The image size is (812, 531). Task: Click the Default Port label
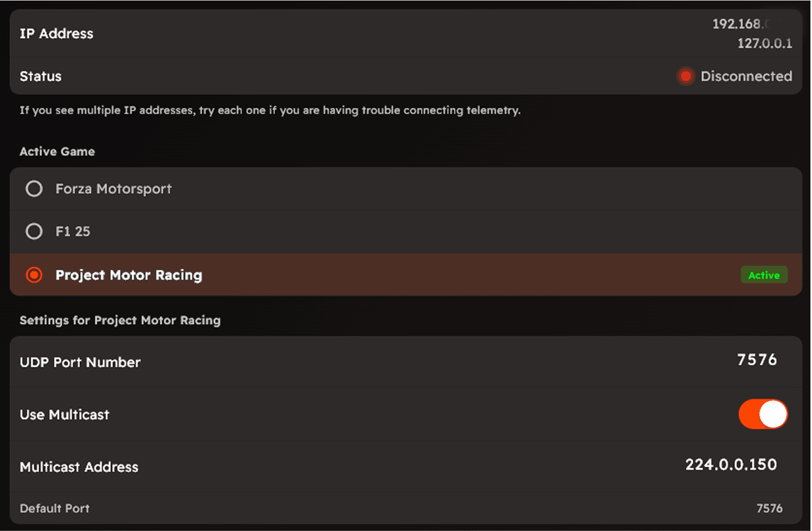(54, 508)
